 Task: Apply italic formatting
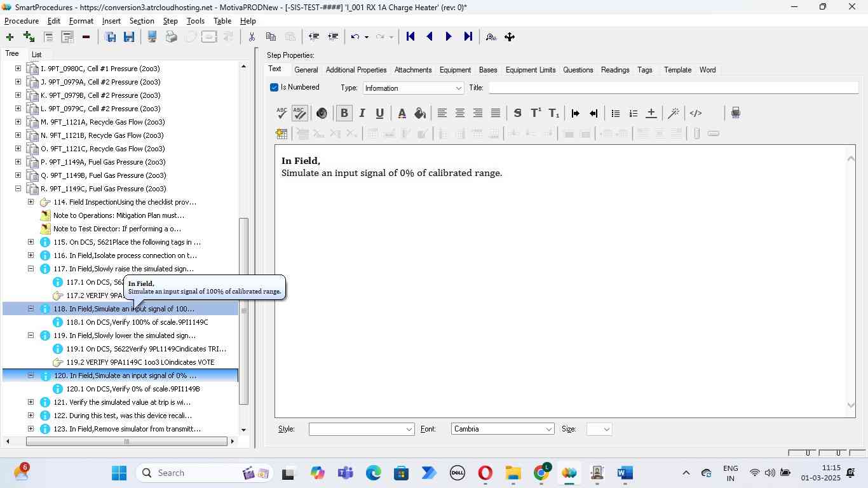point(362,113)
